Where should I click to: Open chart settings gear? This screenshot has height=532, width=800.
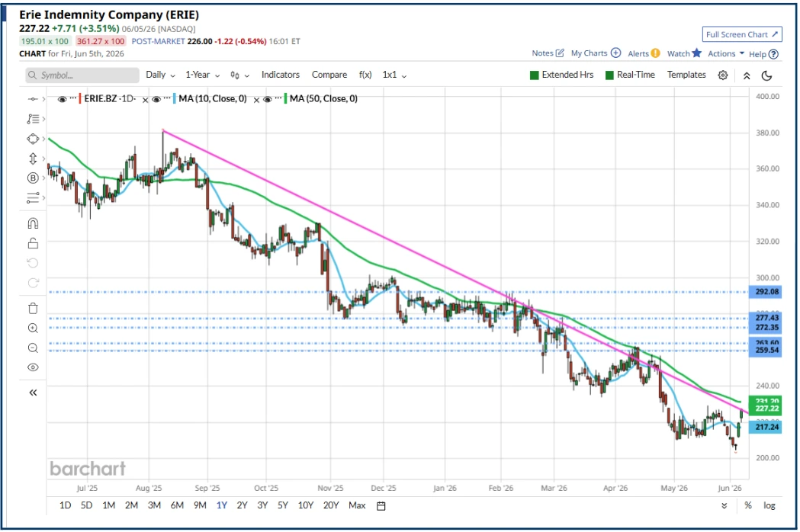click(722, 75)
